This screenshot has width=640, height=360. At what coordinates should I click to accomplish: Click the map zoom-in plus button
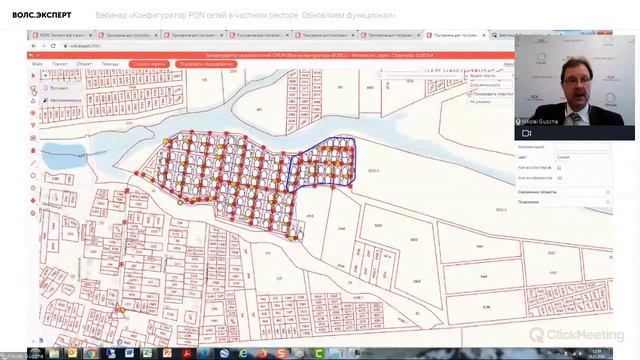[x=45, y=75]
